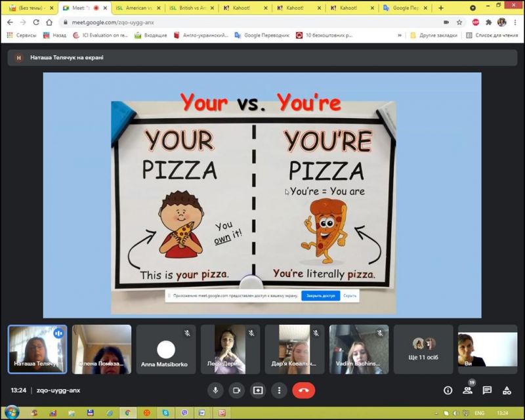Open the Назад bookmark

55,35
